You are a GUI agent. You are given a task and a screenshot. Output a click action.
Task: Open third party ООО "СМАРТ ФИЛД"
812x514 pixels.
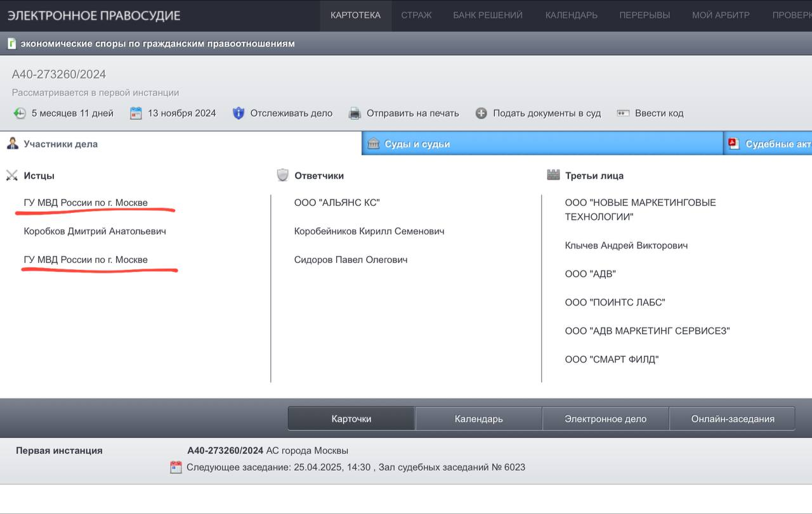(612, 359)
